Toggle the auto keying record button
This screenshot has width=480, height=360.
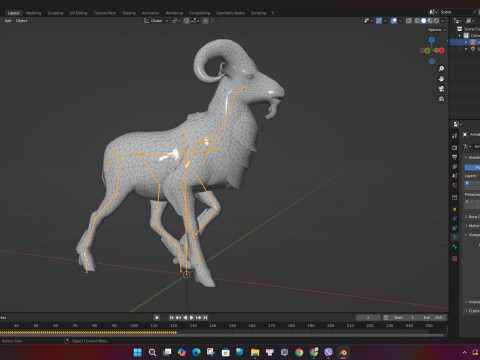point(157,318)
